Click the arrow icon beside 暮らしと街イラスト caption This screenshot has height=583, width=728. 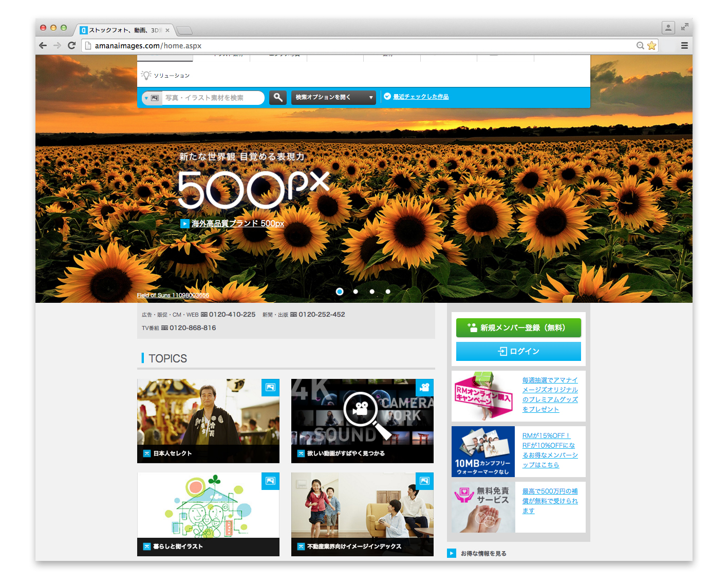point(147,546)
